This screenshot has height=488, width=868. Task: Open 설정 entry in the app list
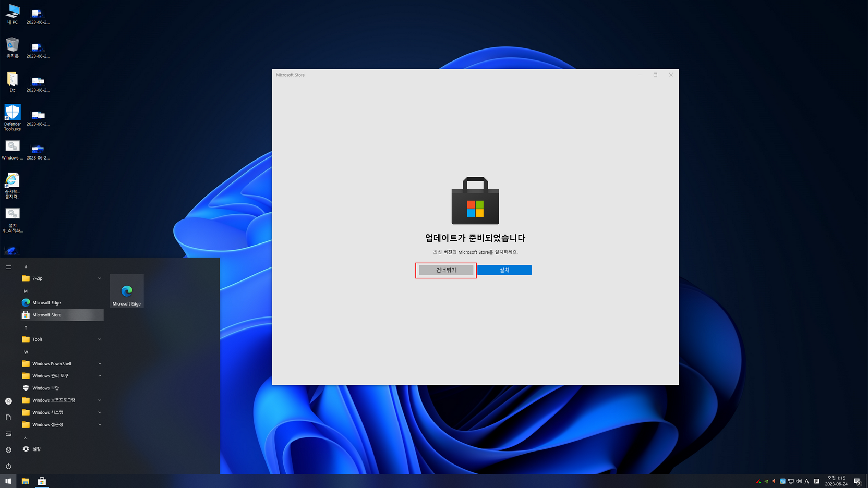[x=62, y=449]
